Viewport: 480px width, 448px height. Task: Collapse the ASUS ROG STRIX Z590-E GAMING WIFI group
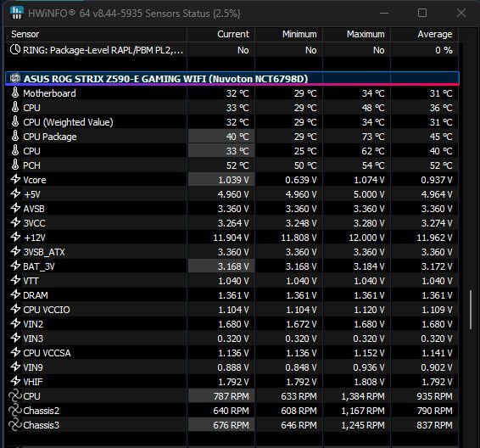tap(232, 79)
